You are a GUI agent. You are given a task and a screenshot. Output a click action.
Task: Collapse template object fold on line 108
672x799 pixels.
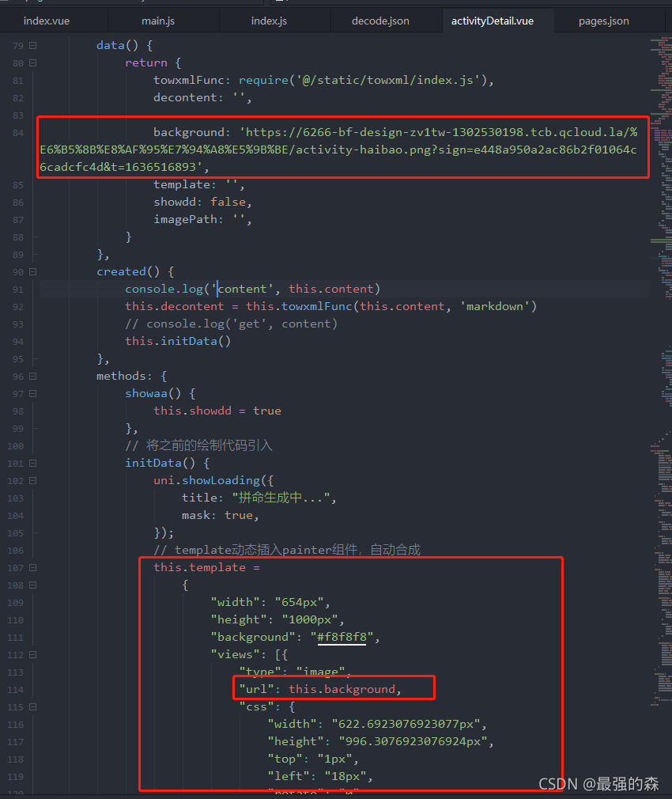click(x=32, y=585)
